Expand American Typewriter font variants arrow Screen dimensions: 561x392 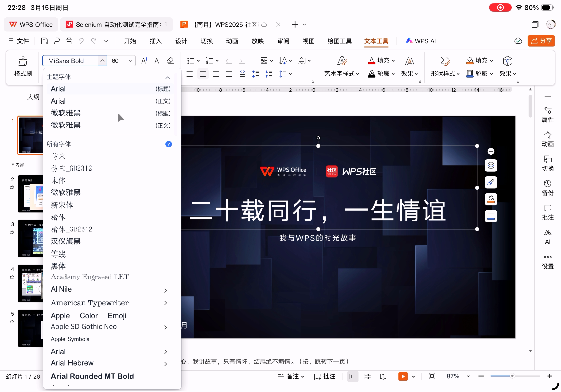point(166,303)
